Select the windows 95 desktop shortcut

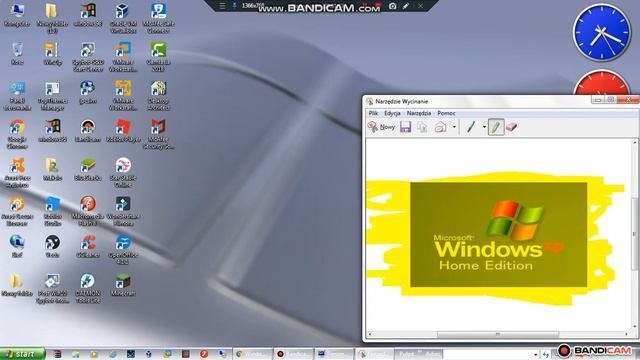52,131
